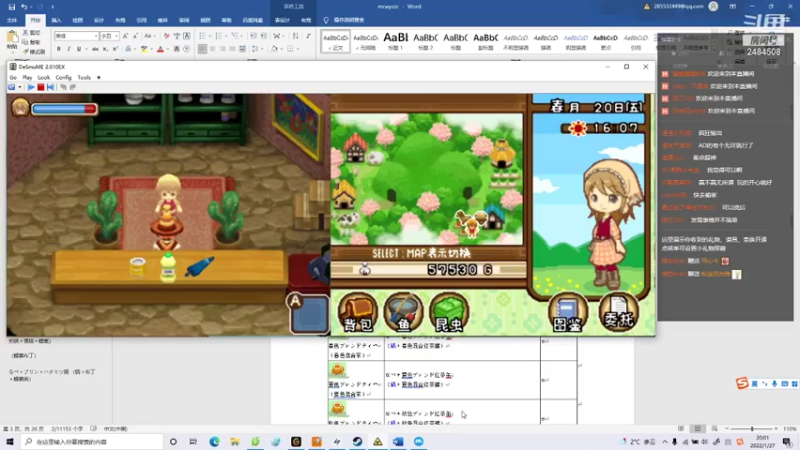Toggle Strikethrough formatting
This screenshot has height=450, width=800.
coord(95,49)
